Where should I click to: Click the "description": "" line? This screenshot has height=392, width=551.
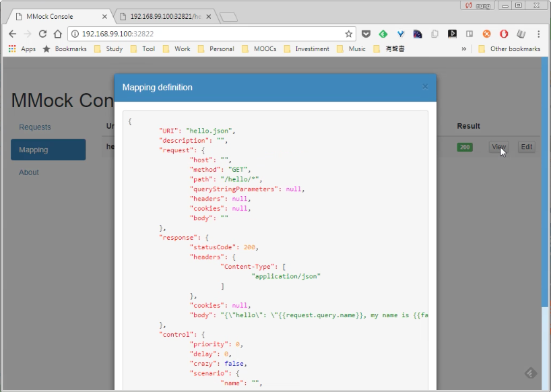pyautogui.click(x=193, y=141)
